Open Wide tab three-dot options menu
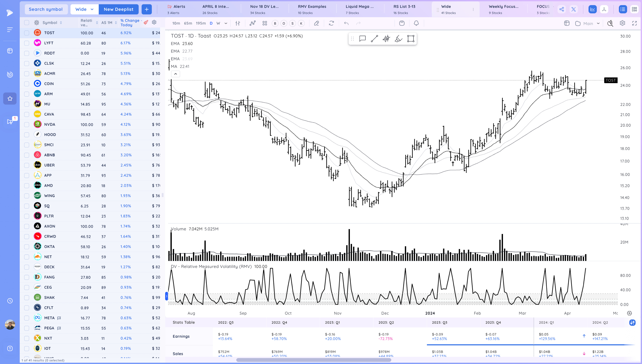Viewport: 642px width, 364px height. [x=473, y=9]
